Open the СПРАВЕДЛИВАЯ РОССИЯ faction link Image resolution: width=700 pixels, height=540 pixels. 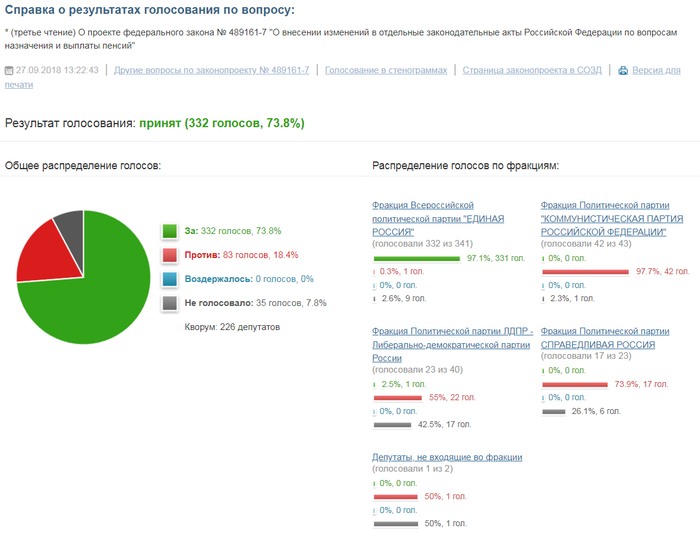pos(605,338)
